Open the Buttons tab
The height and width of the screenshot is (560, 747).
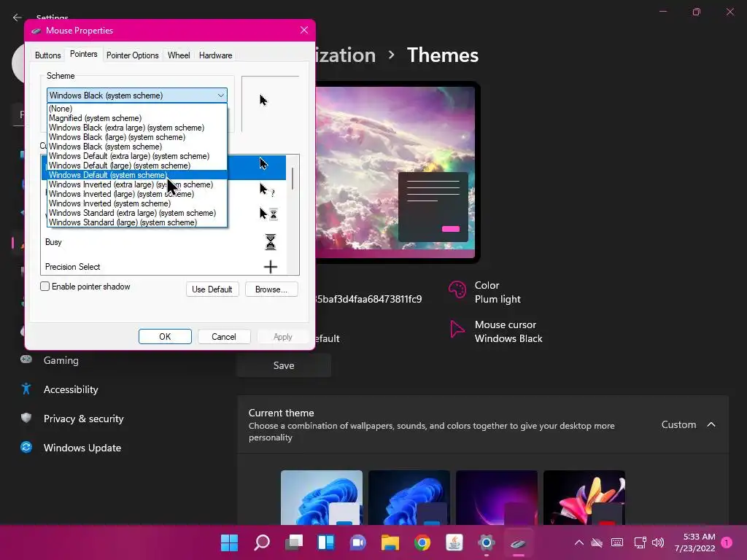(47, 55)
